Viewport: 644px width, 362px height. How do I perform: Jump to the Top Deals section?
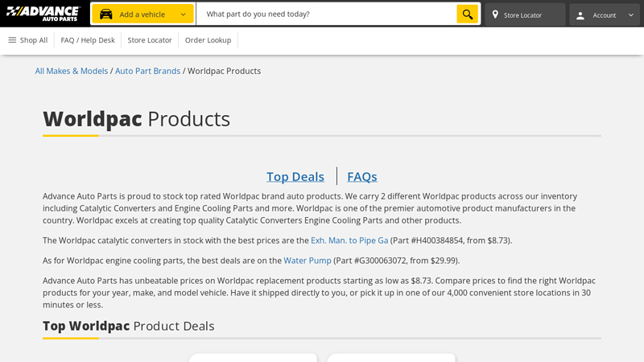click(295, 176)
